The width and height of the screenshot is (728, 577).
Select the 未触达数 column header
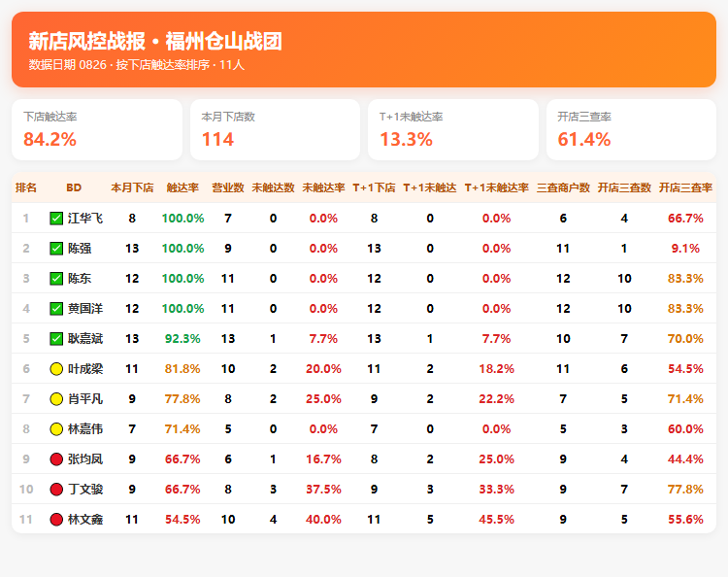273,187
